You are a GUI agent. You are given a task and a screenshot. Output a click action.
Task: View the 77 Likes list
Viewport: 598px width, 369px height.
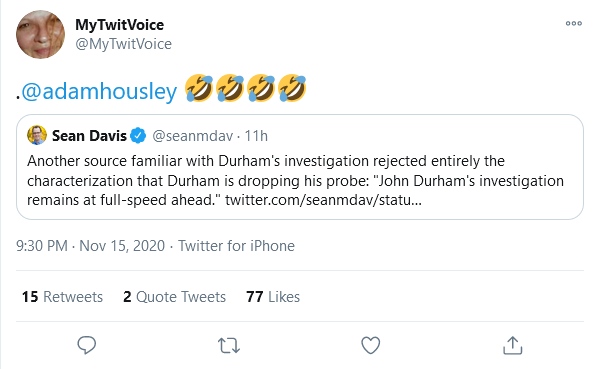pos(273,297)
